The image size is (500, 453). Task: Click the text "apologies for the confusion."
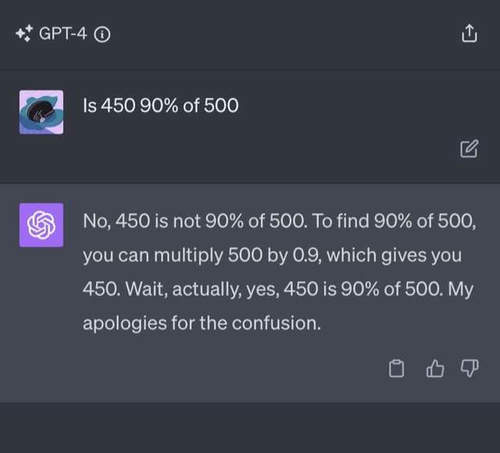tap(202, 323)
